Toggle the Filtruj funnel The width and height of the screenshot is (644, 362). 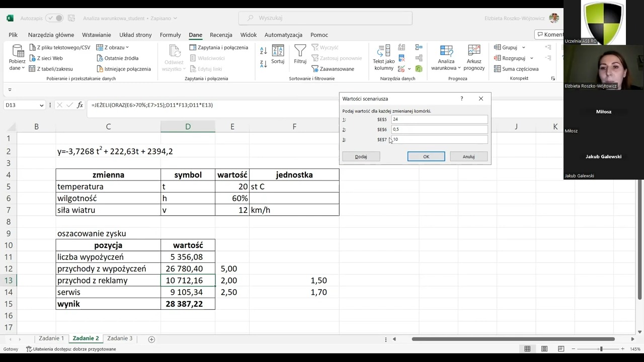pyautogui.click(x=300, y=55)
